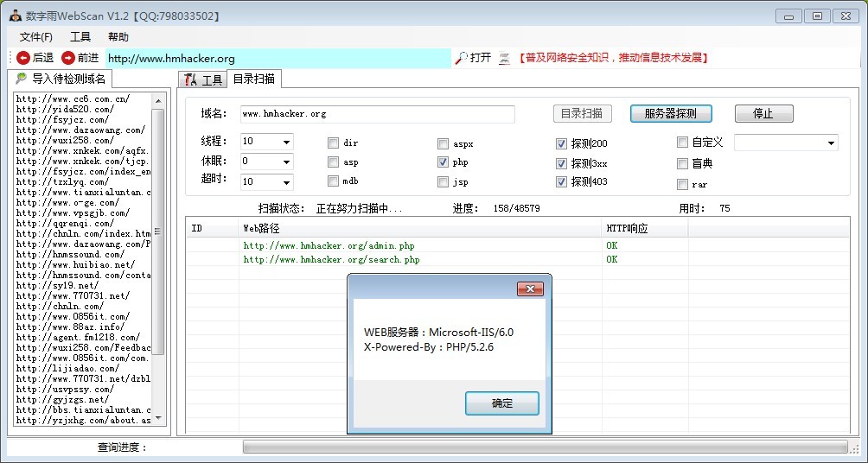This screenshot has height=463, width=868.
Task: Select http://lijiadao.com/ in list
Action: coord(67,368)
